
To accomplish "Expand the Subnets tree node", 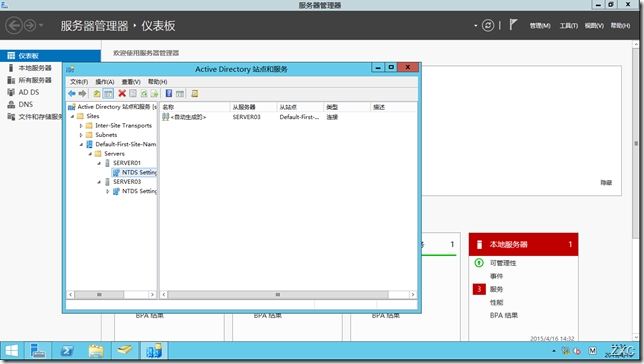I will (81, 135).
